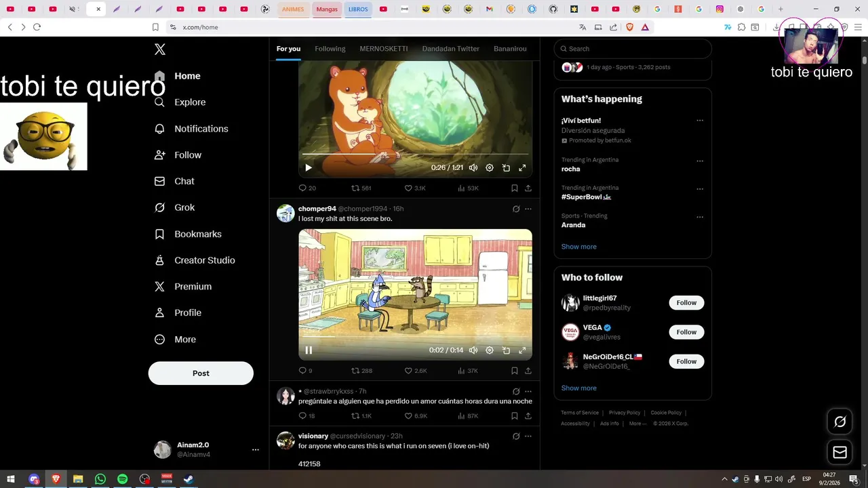The image size is (868, 488).
Task: Open account menu dots next to Ainam2.0
Action: click(256, 449)
